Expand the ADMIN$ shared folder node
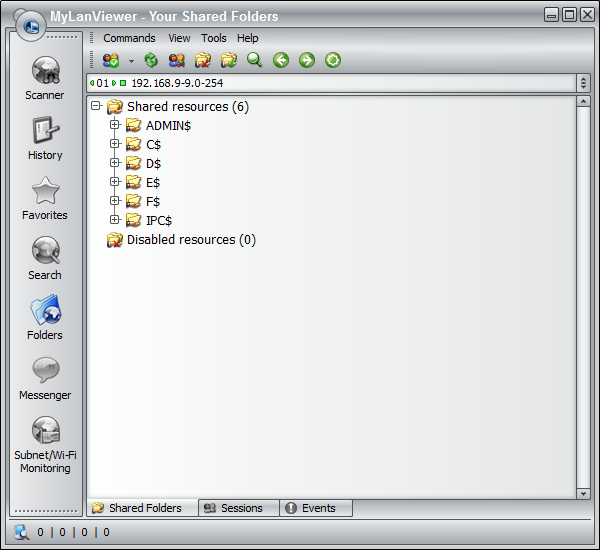Screen dimensions: 600x550 click(x=115, y=125)
